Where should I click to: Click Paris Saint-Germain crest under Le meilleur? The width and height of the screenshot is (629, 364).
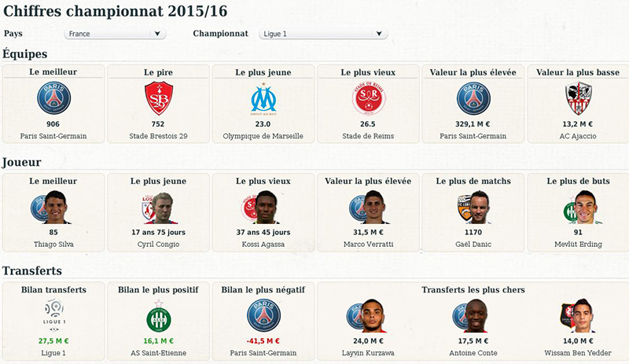tap(53, 98)
